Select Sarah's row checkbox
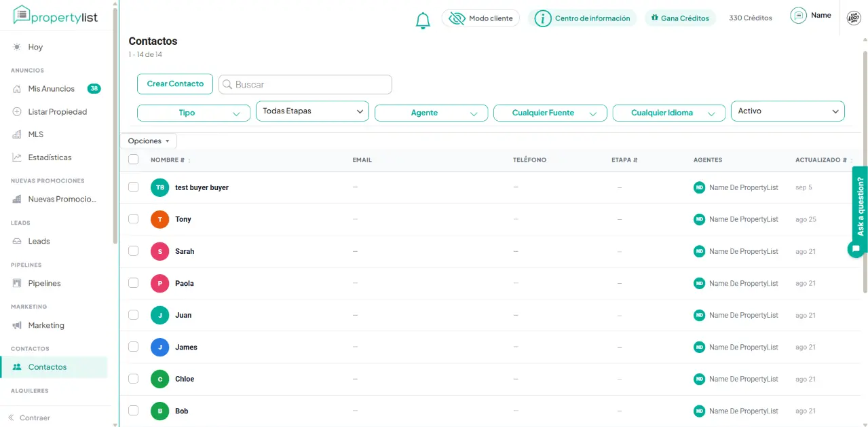Screen dimensions: 868x427 (x=134, y=251)
